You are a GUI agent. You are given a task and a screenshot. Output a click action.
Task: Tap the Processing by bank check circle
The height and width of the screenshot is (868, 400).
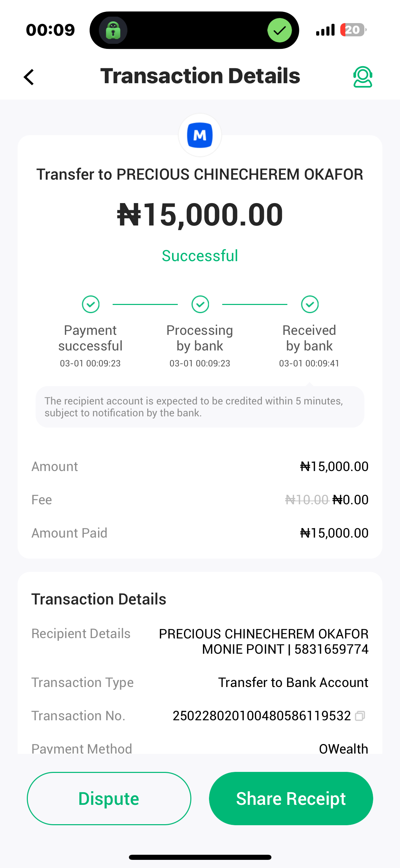click(200, 304)
